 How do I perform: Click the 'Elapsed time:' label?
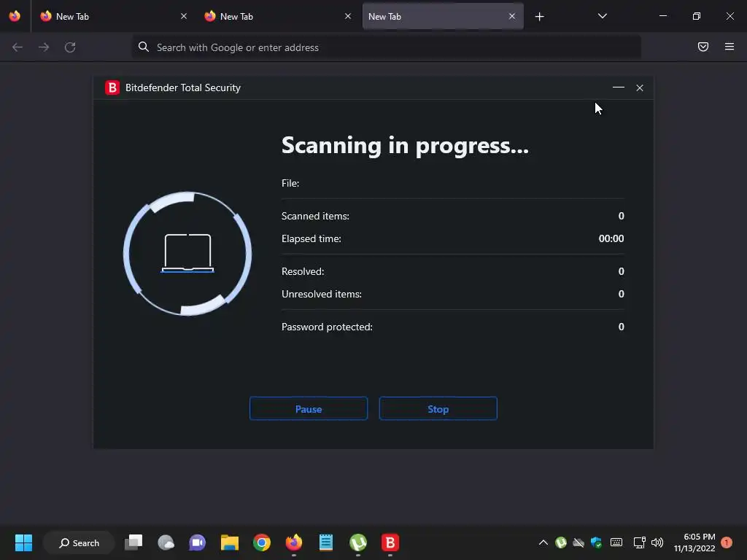[311, 238]
